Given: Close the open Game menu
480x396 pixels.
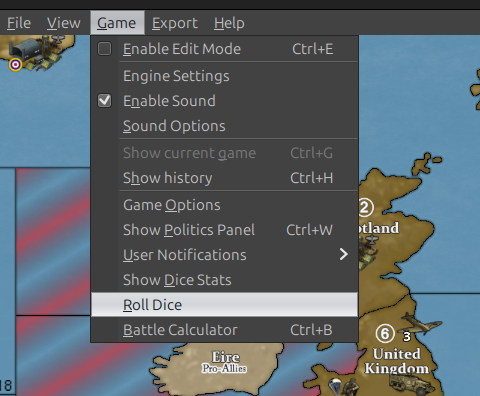Looking at the screenshot, I should coord(117,23).
